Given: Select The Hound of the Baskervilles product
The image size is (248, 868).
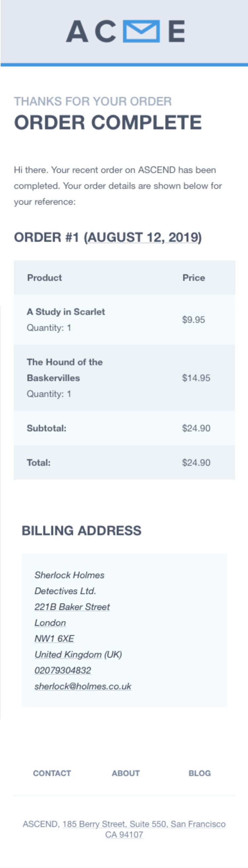Looking at the screenshot, I should click(x=65, y=370).
